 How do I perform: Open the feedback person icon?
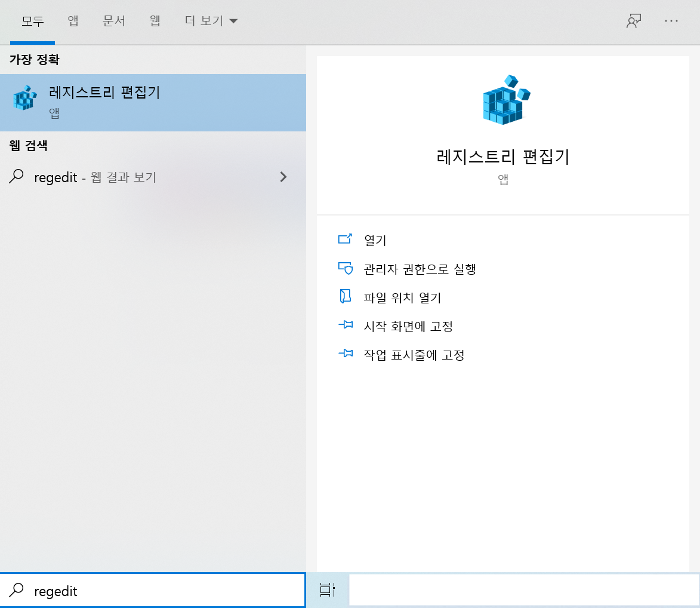(x=634, y=21)
